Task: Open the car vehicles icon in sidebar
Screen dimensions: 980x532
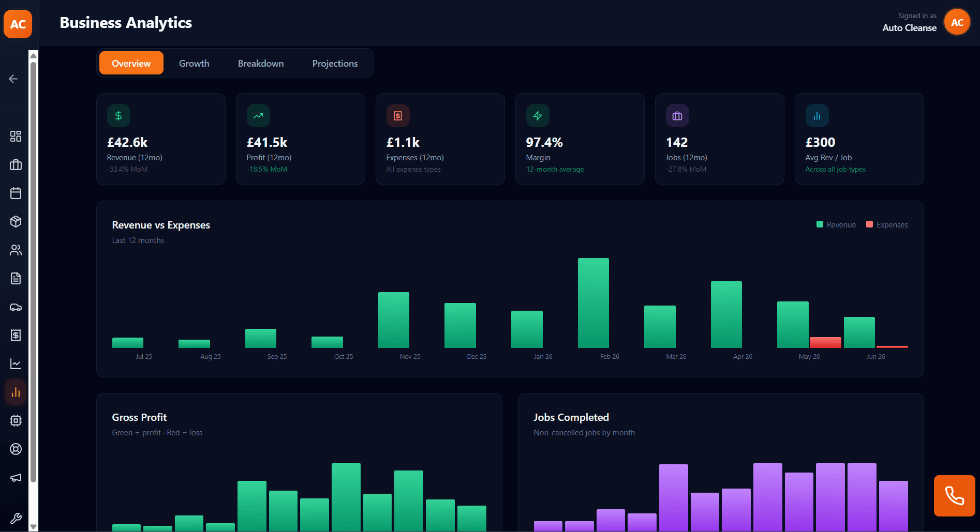Action: click(x=16, y=307)
